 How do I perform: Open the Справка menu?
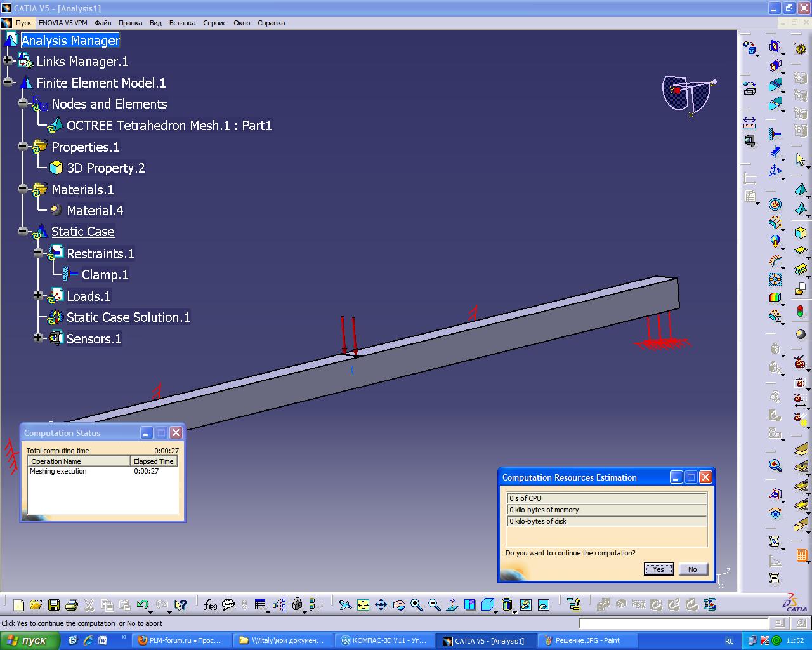click(271, 23)
